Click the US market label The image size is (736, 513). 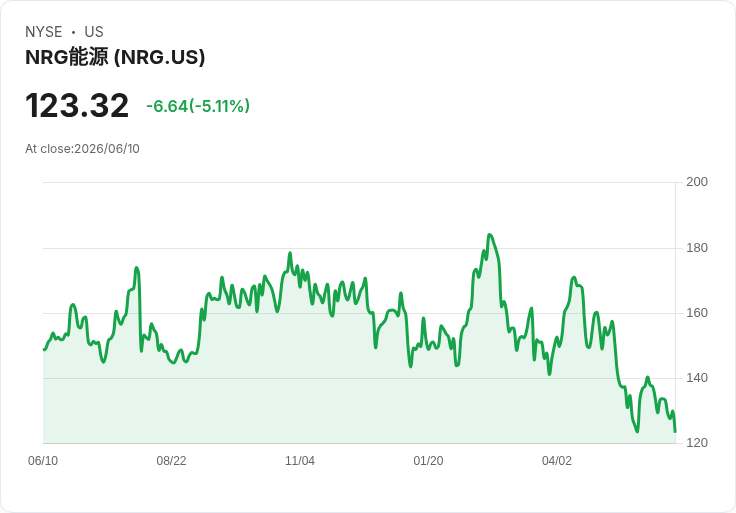(x=94, y=32)
